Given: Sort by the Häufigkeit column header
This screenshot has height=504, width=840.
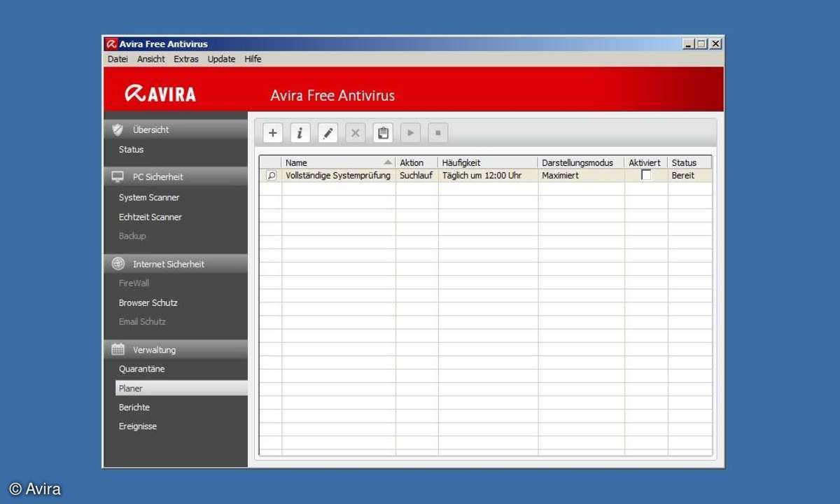Looking at the screenshot, I should (x=488, y=162).
